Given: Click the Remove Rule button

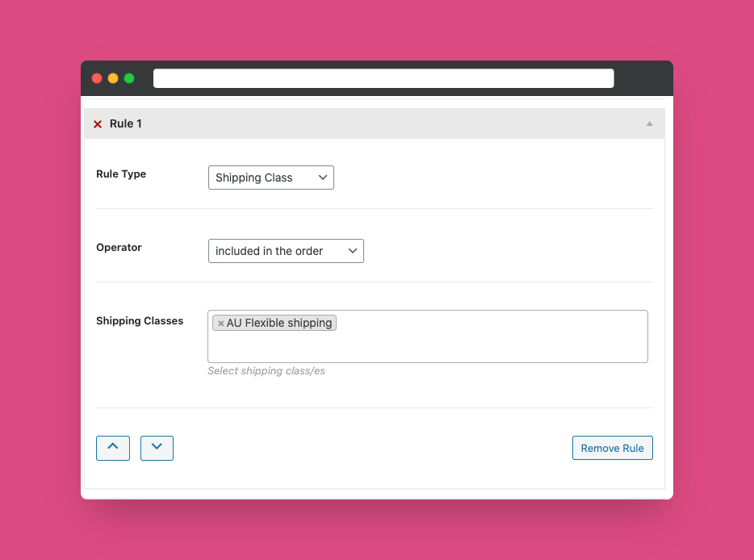Looking at the screenshot, I should 612,448.
